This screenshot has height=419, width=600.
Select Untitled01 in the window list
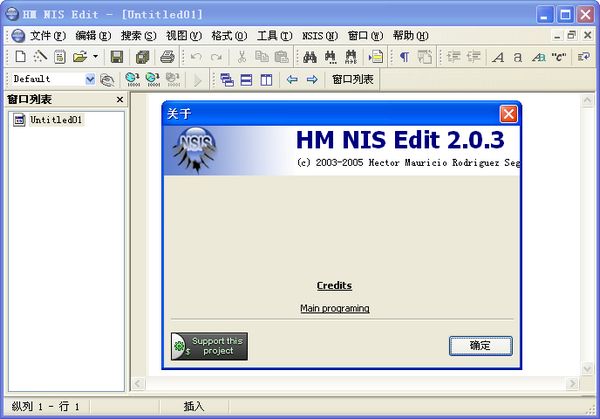pyautogui.click(x=55, y=120)
